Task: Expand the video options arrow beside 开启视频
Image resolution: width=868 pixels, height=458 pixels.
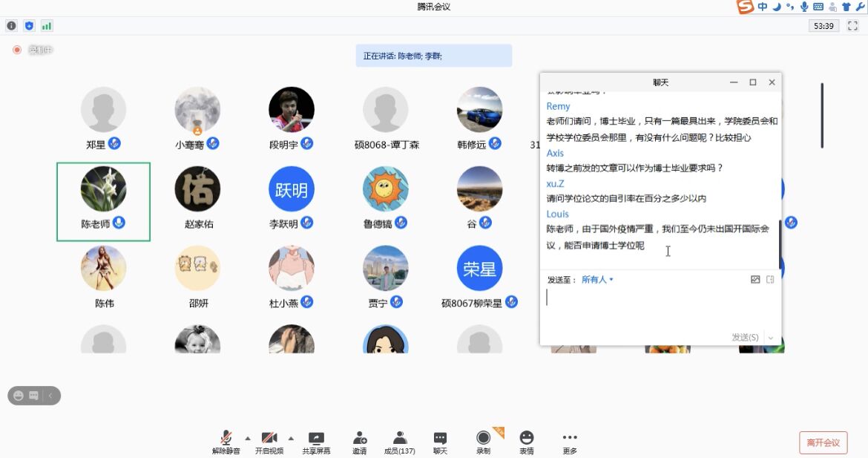Action: tap(291, 437)
